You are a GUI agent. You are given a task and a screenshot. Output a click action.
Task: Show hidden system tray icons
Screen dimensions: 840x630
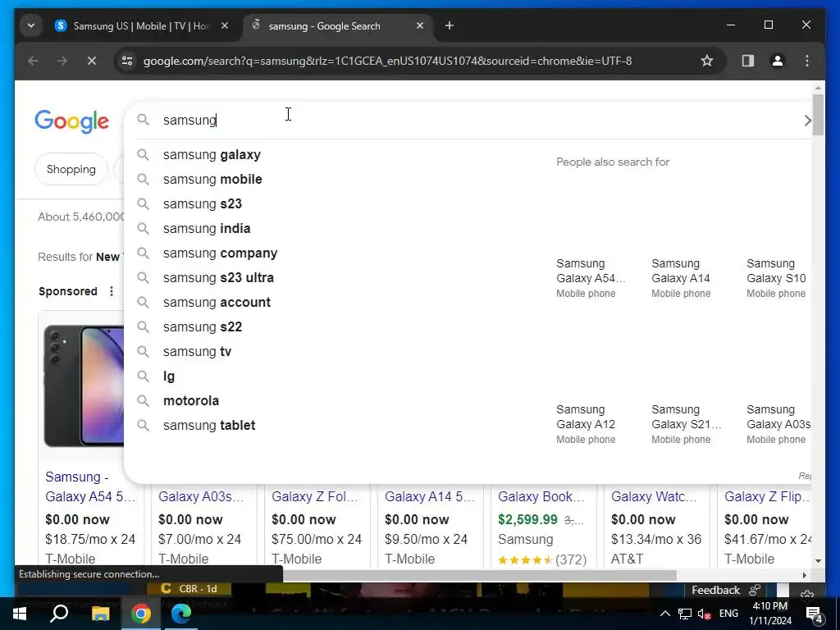click(664, 614)
